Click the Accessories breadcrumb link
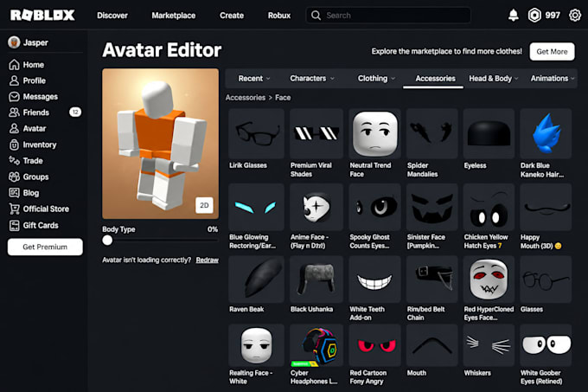Screen dimensions: 588x392 coord(246,98)
